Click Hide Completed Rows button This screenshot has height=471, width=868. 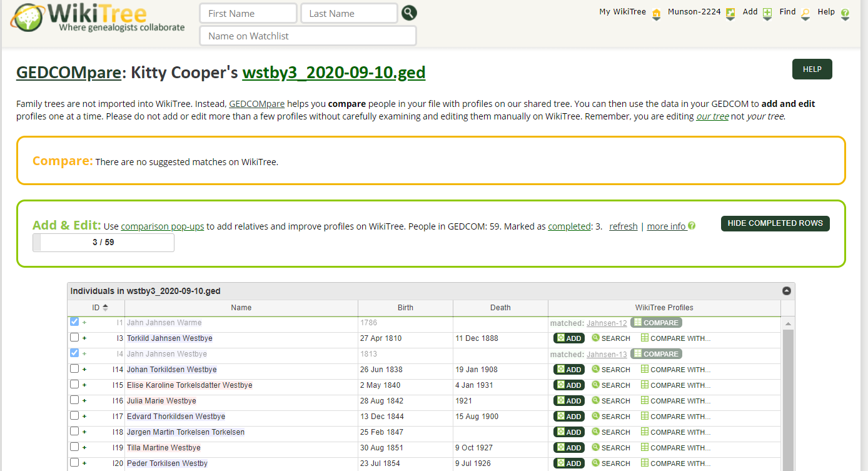(775, 223)
